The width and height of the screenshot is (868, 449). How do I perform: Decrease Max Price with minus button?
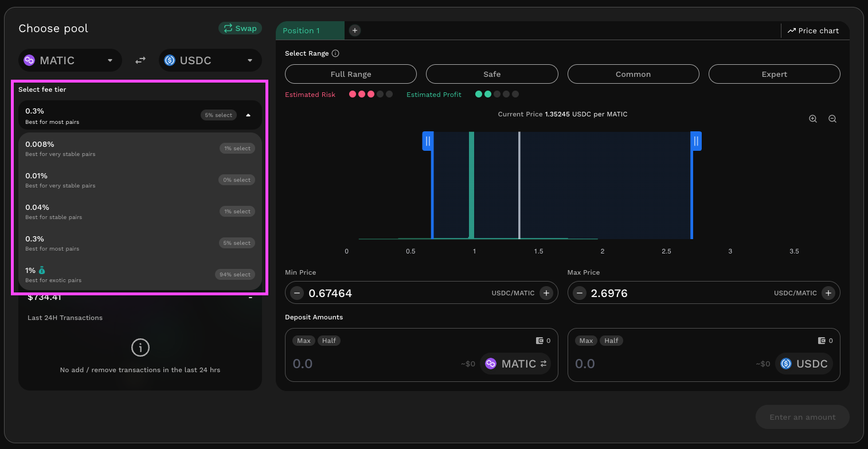click(x=579, y=293)
